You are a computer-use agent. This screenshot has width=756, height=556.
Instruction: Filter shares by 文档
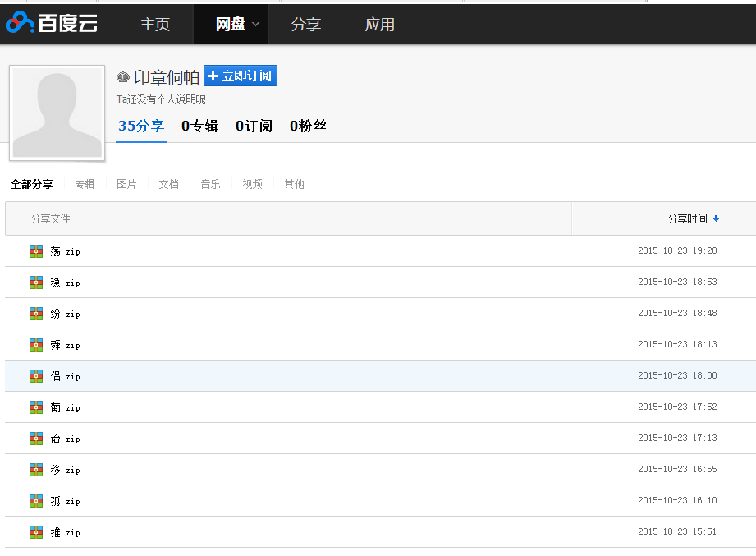pyautogui.click(x=169, y=184)
